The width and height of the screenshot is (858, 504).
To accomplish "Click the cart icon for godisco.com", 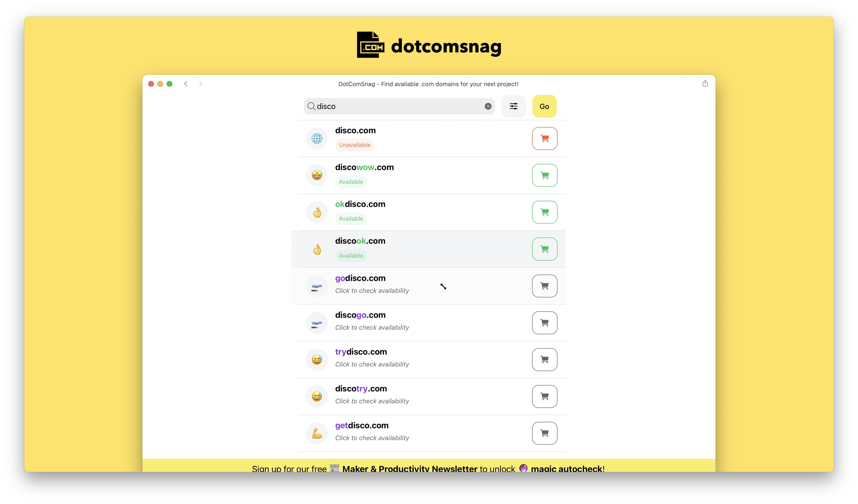I will click(544, 286).
